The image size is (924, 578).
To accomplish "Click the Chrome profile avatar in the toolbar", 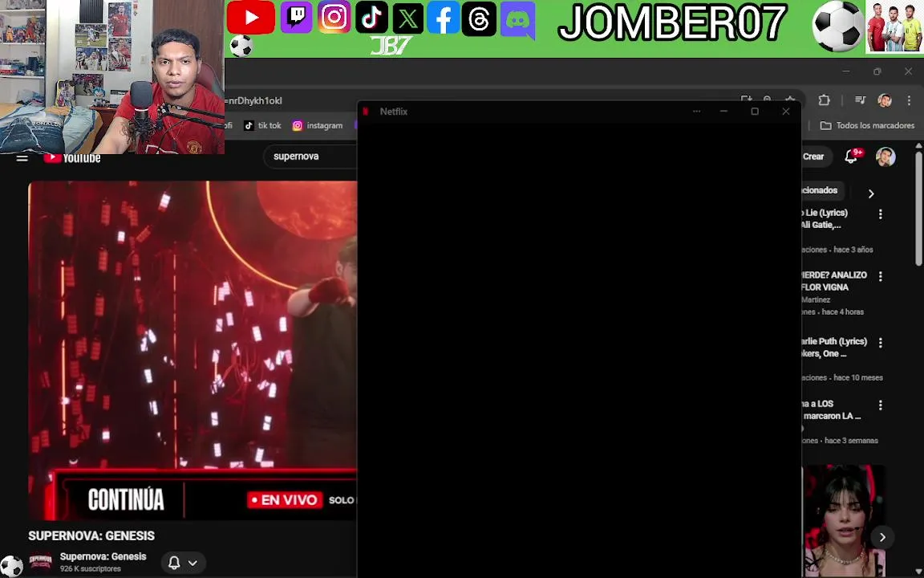I will coord(884,100).
